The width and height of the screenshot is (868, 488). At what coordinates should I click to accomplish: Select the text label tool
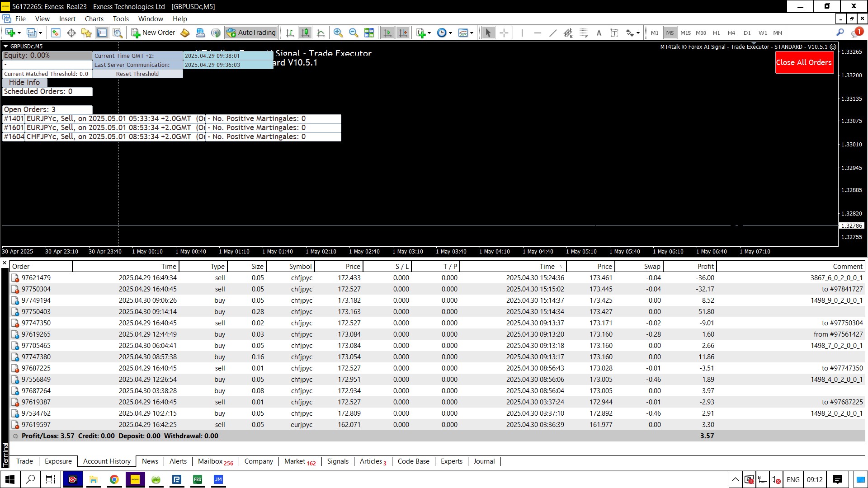tap(614, 33)
